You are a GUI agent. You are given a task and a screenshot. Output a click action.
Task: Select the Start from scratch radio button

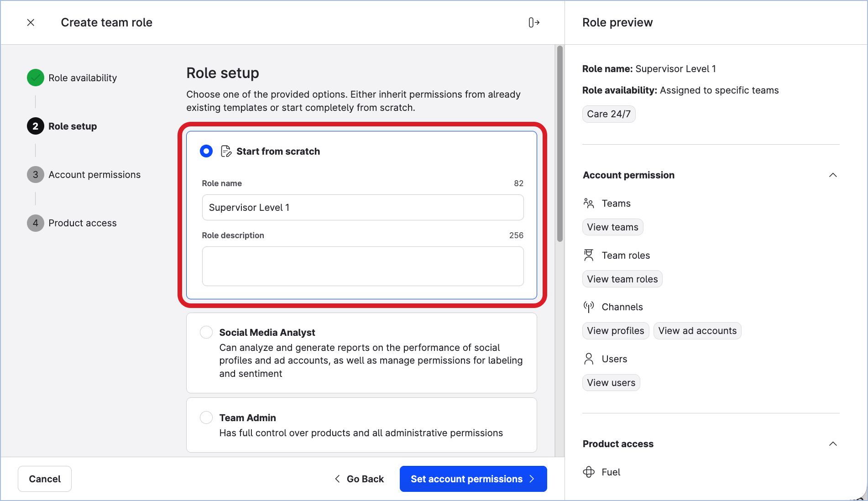point(206,151)
